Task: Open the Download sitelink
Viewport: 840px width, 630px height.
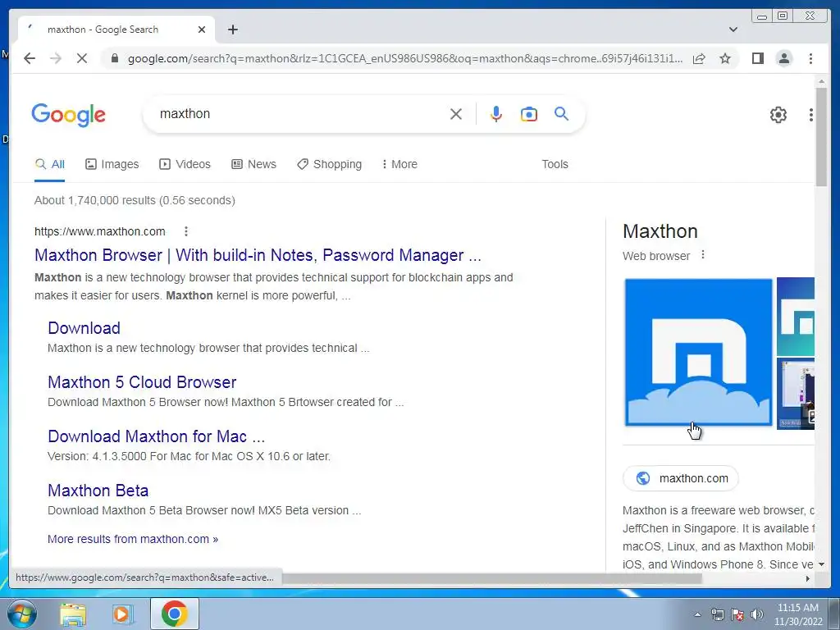Action: tap(84, 328)
